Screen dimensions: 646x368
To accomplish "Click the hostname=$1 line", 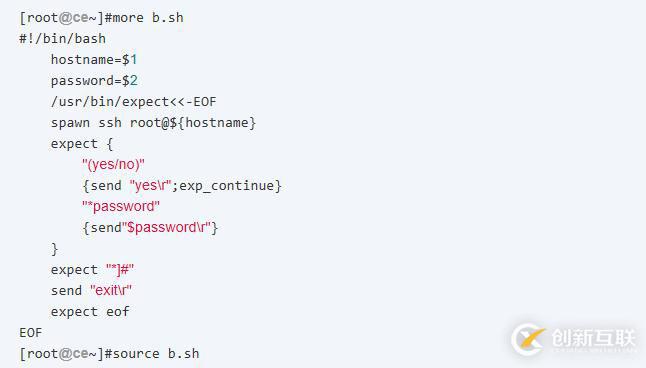I will [x=94, y=60].
